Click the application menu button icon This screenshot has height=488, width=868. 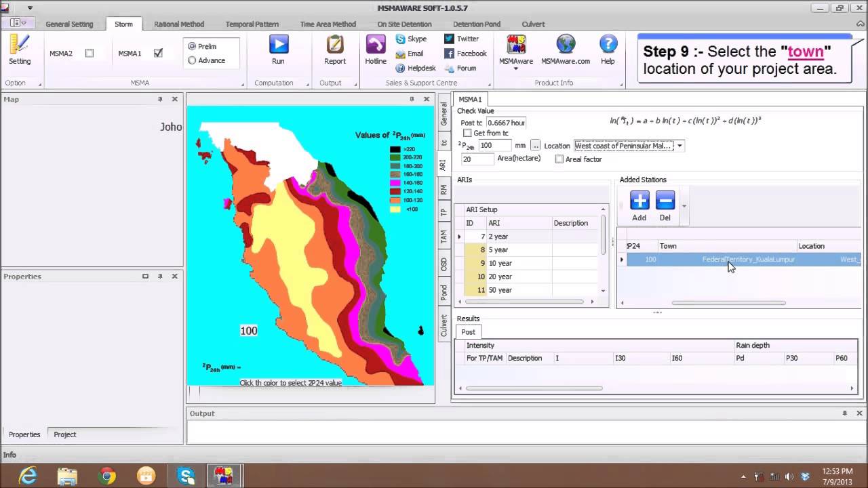[18, 23]
